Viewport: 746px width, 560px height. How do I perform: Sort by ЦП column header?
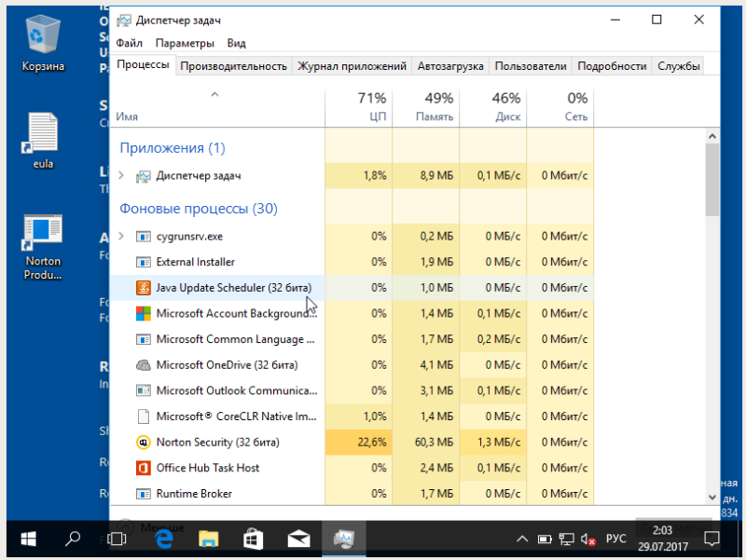click(x=359, y=108)
